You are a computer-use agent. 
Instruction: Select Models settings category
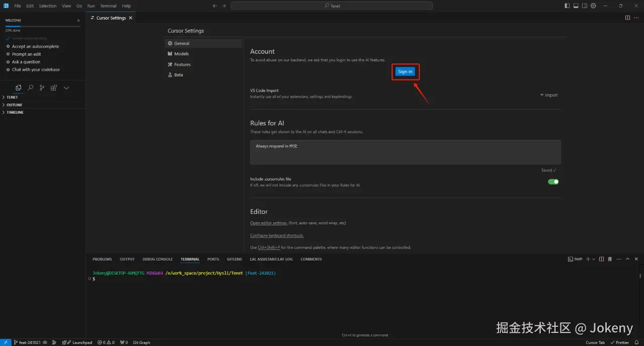[x=204, y=54]
